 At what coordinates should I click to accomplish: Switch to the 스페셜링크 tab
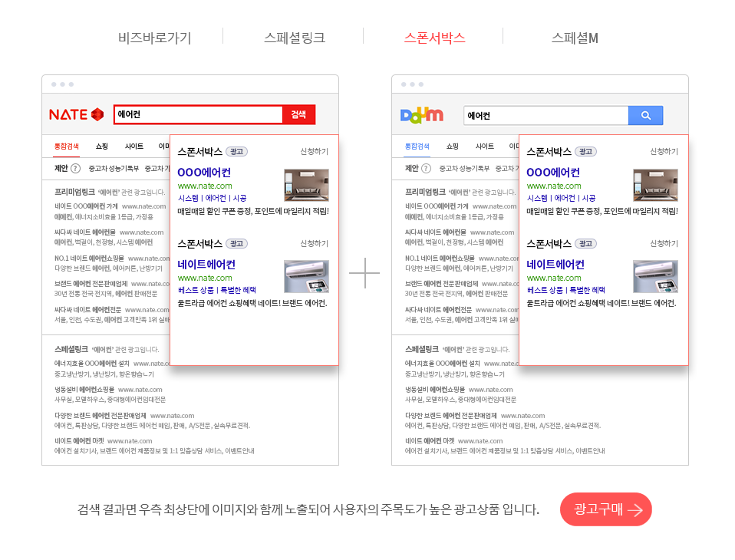point(295,38)
